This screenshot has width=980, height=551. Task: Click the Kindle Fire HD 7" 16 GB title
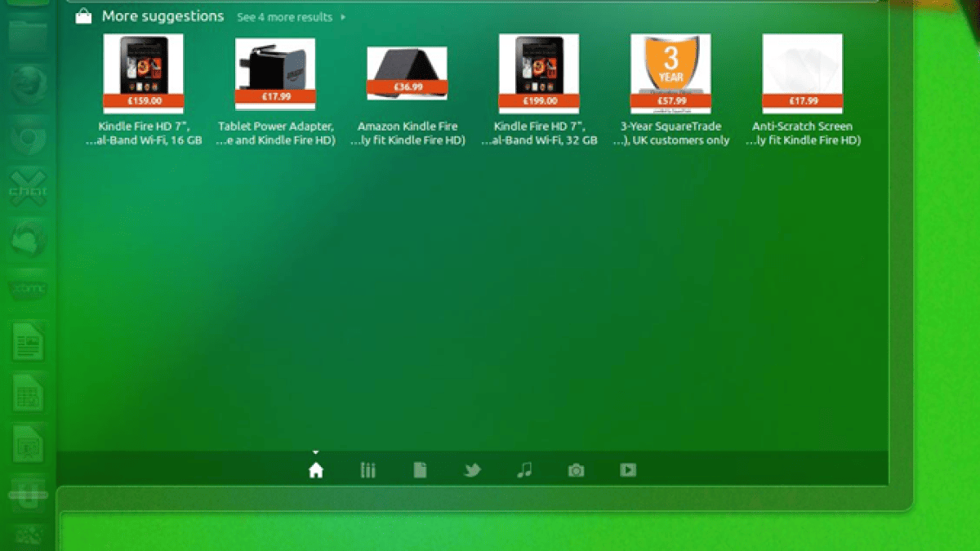tap(144, 133)
